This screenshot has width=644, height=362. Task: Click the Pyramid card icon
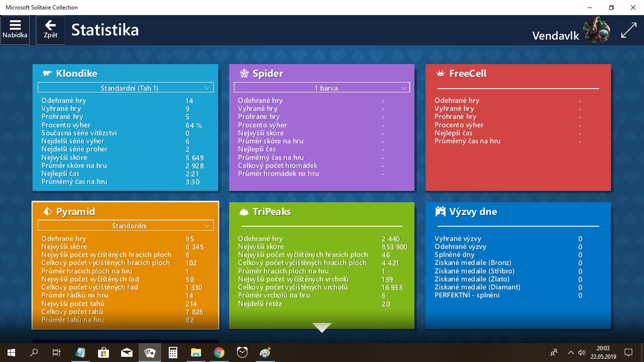coord(47,212)
